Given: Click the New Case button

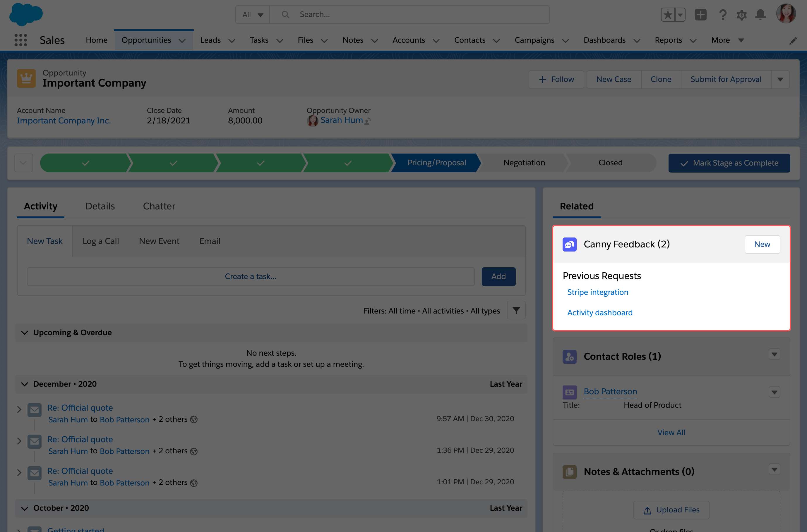Looking at the screenshot, I should [x=614, y=79].
